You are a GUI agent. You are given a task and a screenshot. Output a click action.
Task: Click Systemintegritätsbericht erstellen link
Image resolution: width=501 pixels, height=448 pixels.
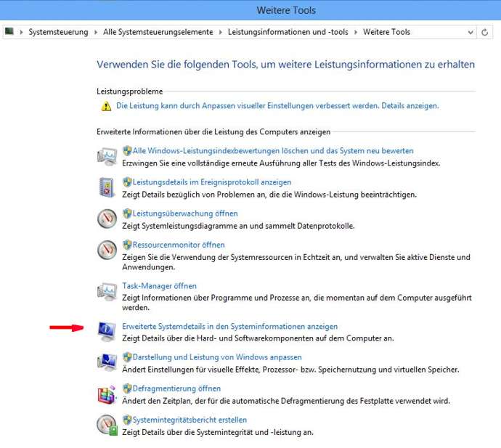click(190, 420)
